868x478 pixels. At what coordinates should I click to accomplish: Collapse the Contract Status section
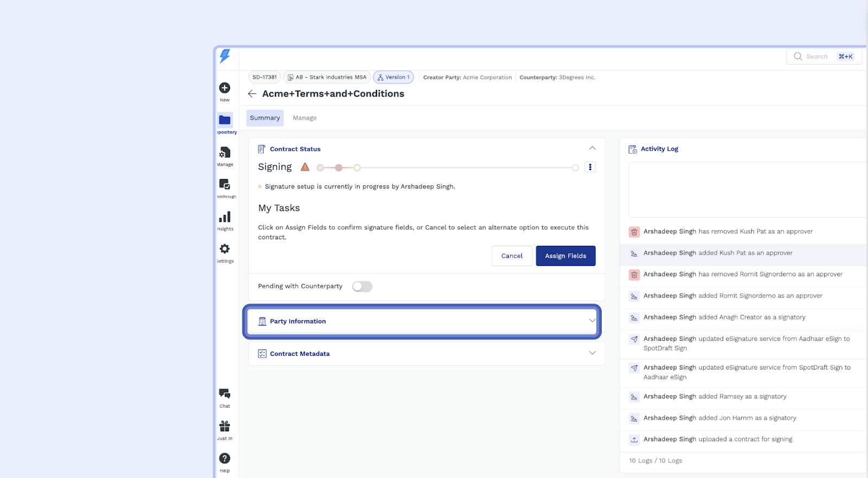(592, 148)
